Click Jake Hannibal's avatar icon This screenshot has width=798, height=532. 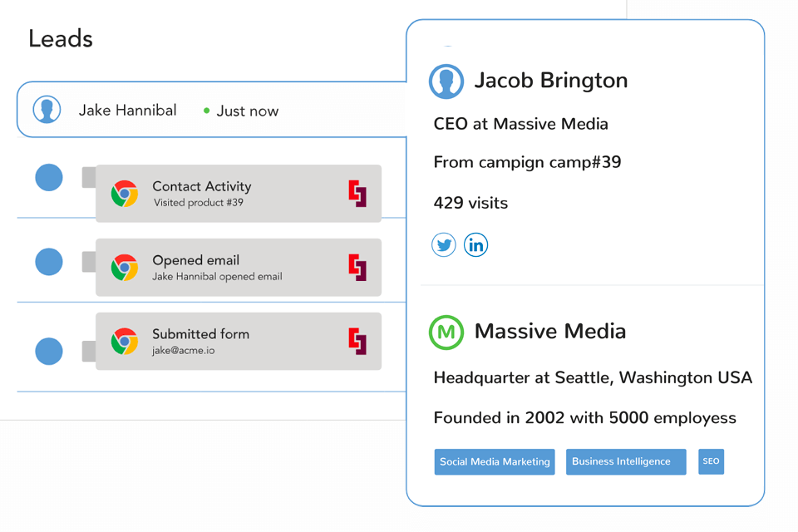(x=47, y=110)
